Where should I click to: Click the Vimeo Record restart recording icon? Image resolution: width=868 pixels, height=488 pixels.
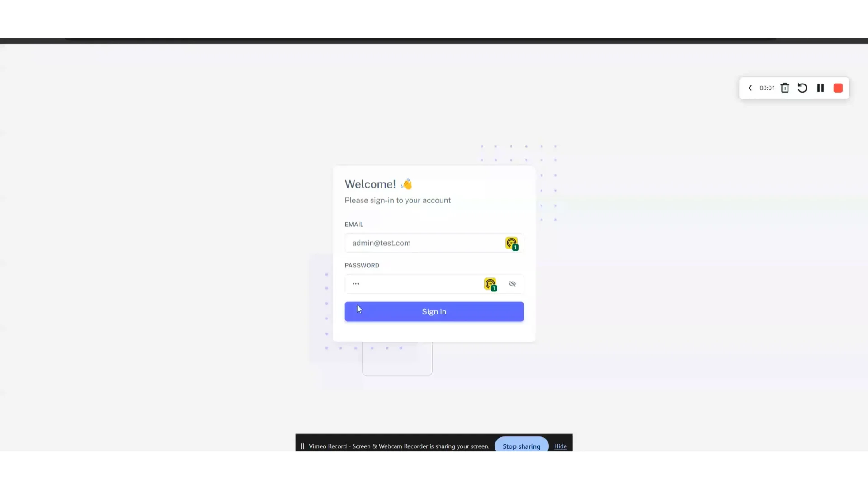point(802,88)
